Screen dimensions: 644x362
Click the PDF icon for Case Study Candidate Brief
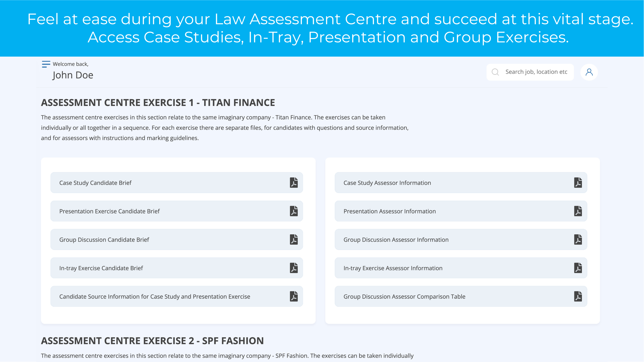tap(294, 183)
